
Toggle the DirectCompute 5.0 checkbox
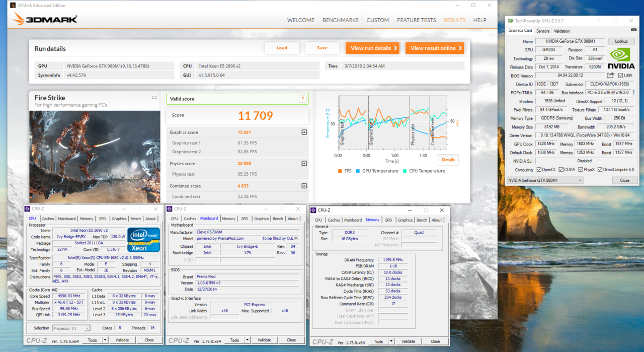(600, 170)
